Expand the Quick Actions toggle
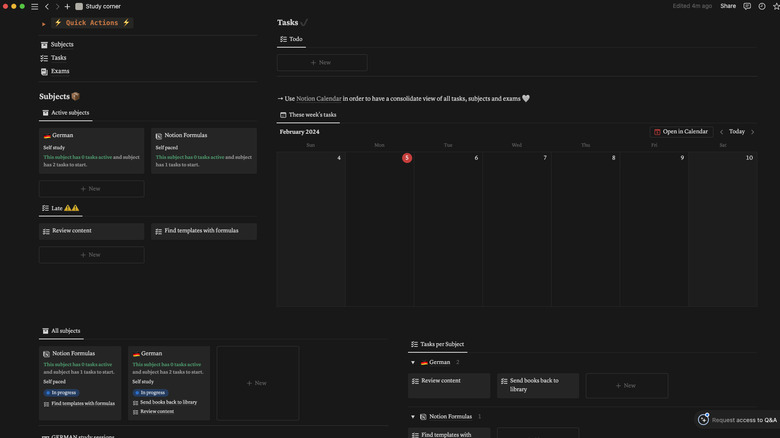 [x=43, y=23]
